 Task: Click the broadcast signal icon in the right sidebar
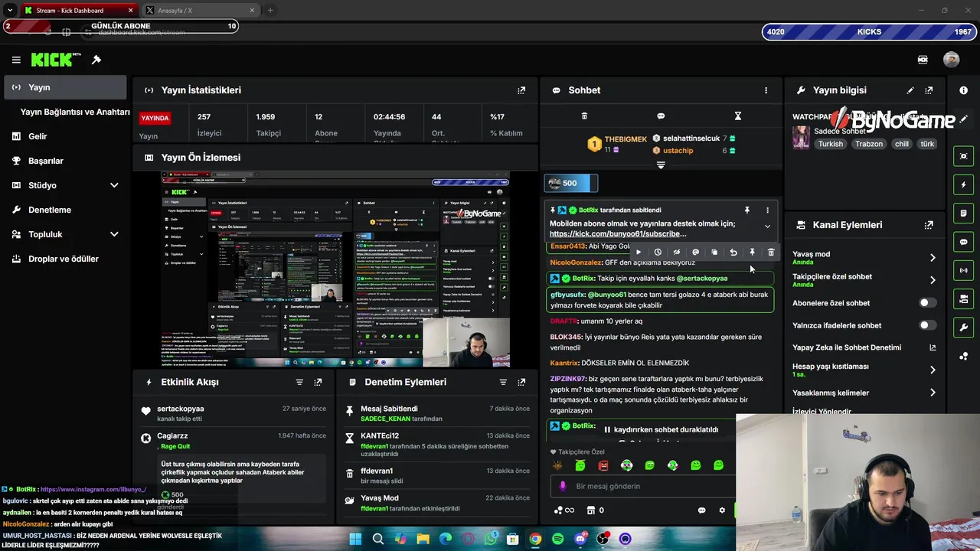pyautogui.click(x=963, y=270)
